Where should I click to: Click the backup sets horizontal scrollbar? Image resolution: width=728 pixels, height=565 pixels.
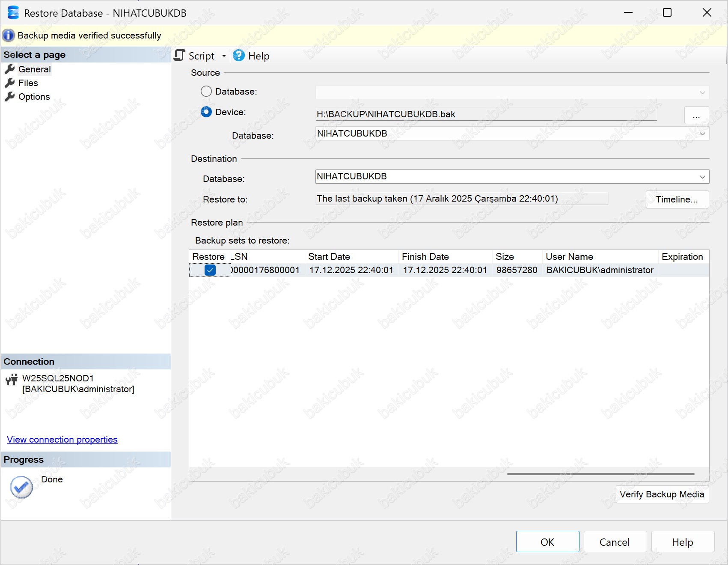[600, 474]
